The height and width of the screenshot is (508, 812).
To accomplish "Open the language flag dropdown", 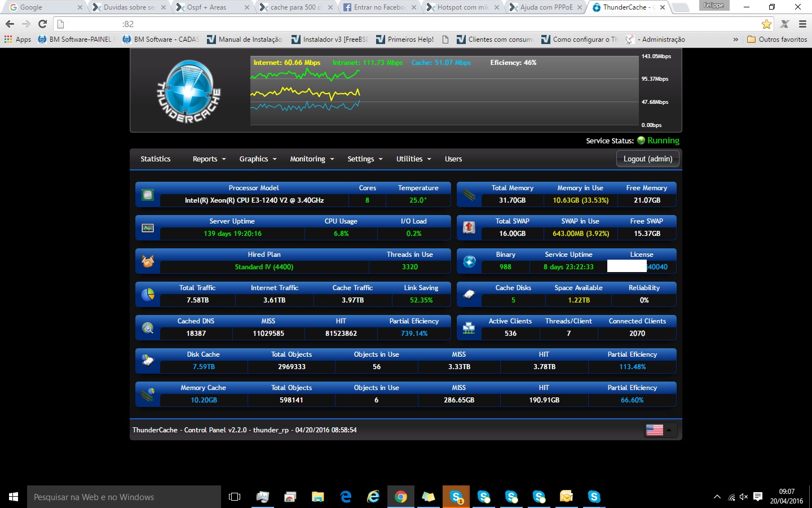I will point(661,430).
